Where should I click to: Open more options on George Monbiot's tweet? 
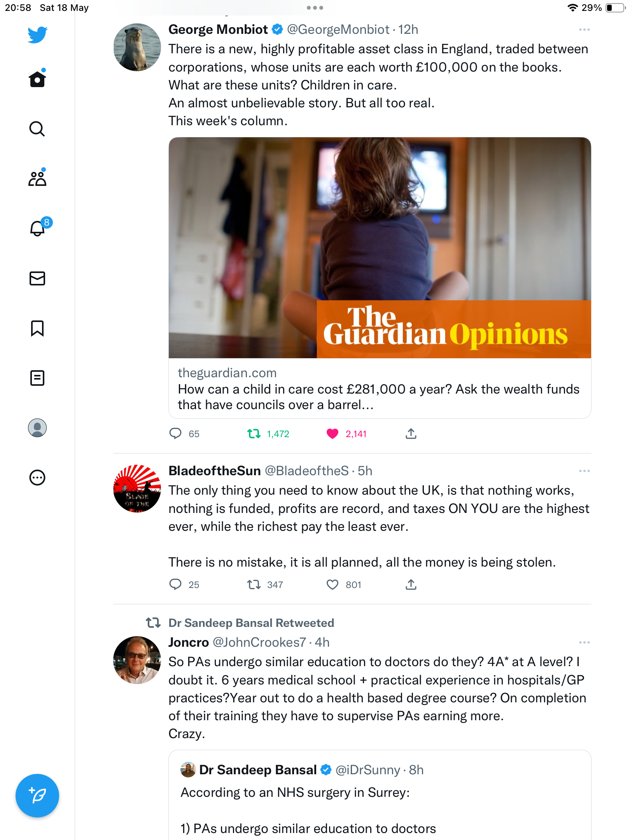[584, 30]
